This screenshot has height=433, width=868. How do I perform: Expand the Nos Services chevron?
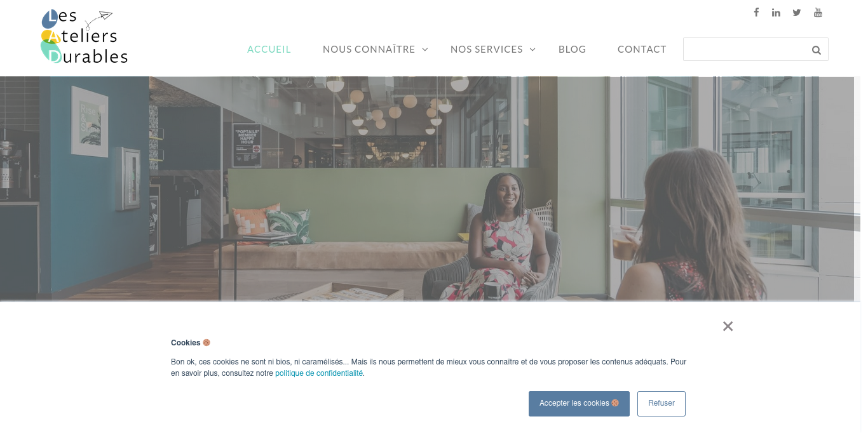click(532, 49)
